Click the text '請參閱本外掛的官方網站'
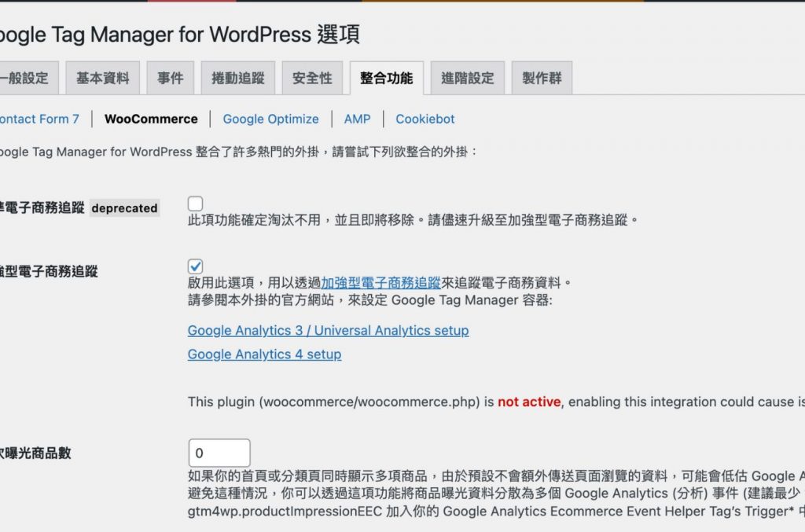 tap(261, 300)
